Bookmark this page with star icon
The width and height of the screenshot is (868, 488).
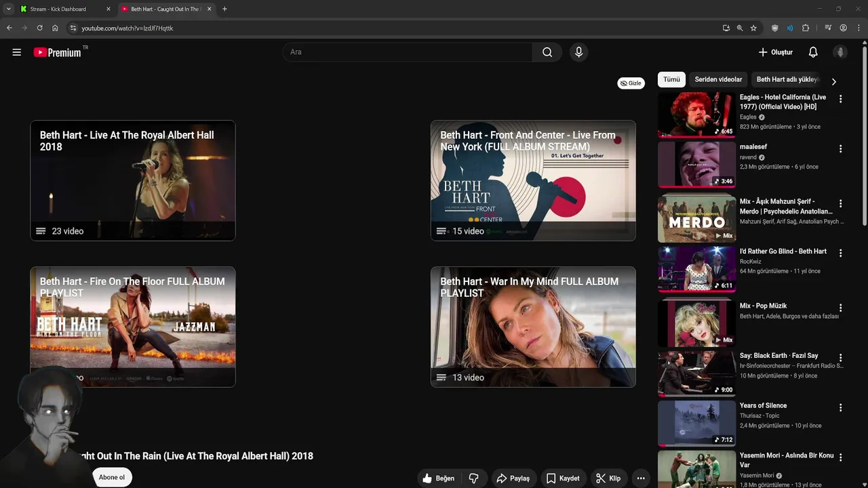pyautogui.click(x=753, y=28)
